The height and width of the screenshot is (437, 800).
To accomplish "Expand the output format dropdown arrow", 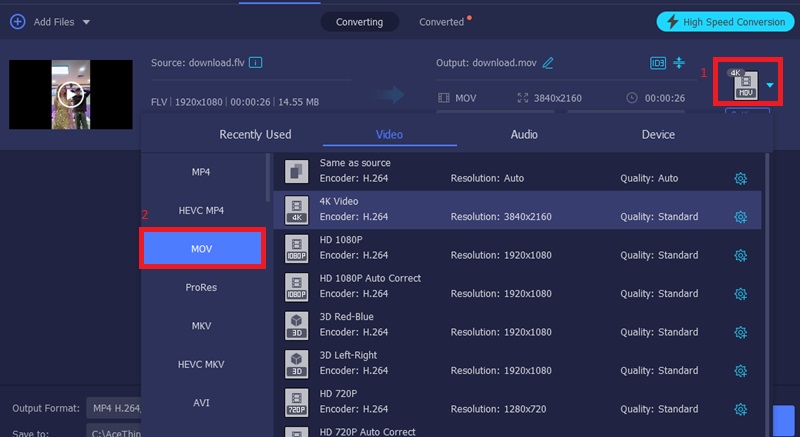I will (x=770, y=85).
